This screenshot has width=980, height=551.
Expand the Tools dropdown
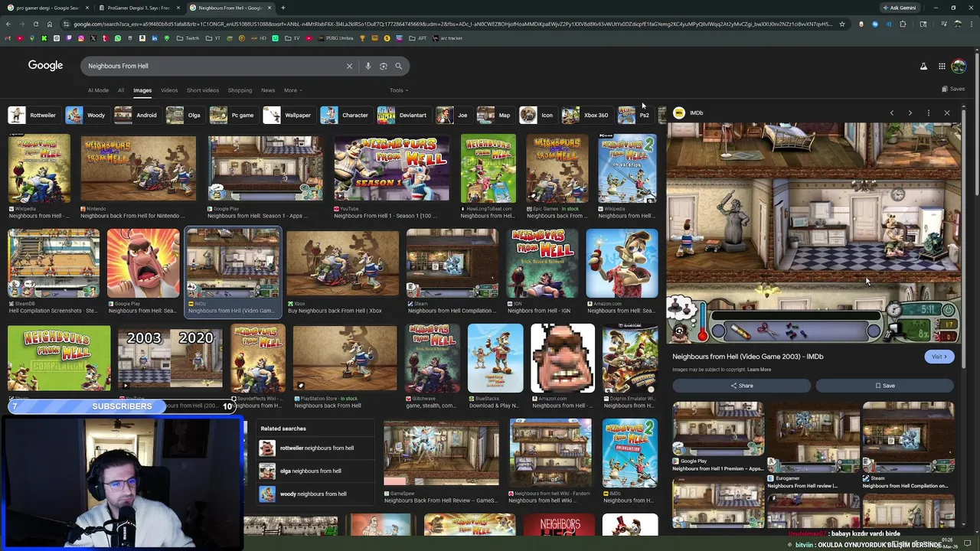pyautogui.click(x=398, y=90)
